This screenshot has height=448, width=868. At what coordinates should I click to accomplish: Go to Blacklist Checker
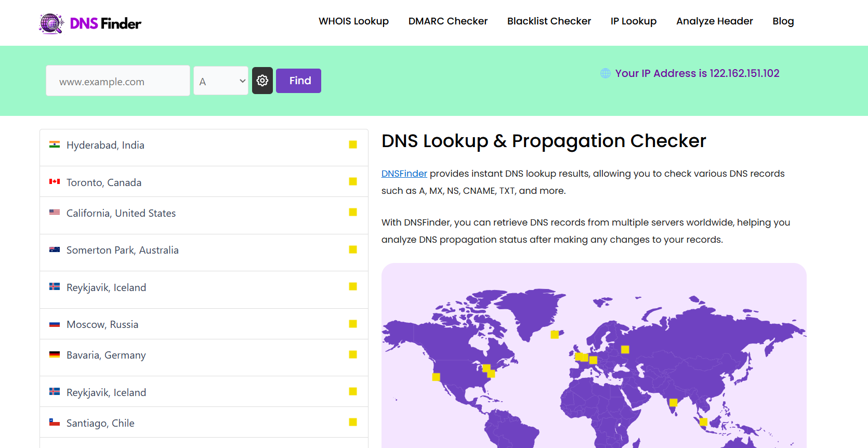coord(549,21)
